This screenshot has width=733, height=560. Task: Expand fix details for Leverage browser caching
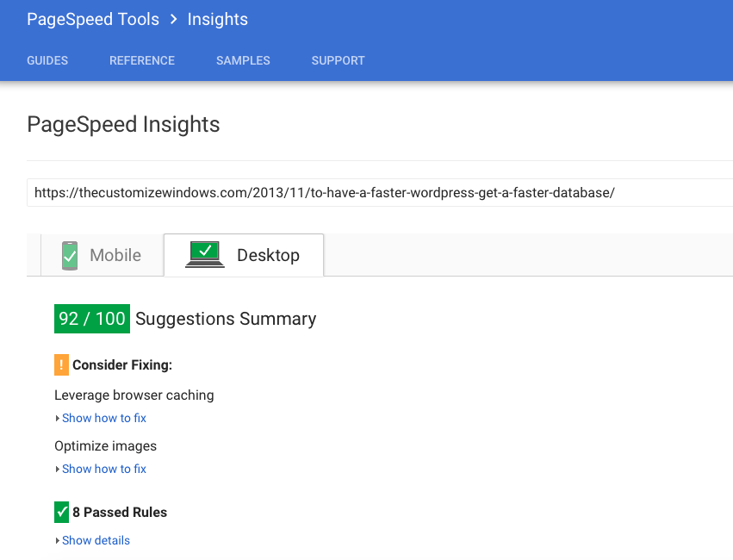pos(103,418)
